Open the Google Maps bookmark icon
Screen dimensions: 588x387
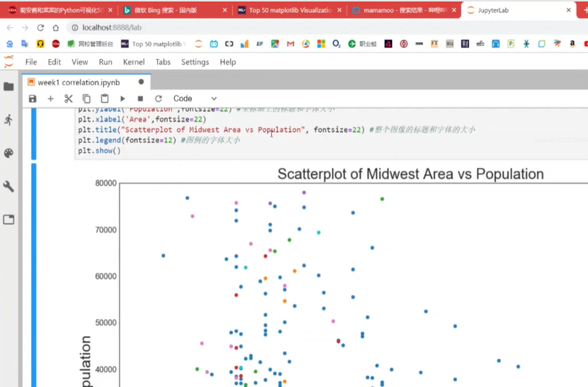tap(275, 44)
